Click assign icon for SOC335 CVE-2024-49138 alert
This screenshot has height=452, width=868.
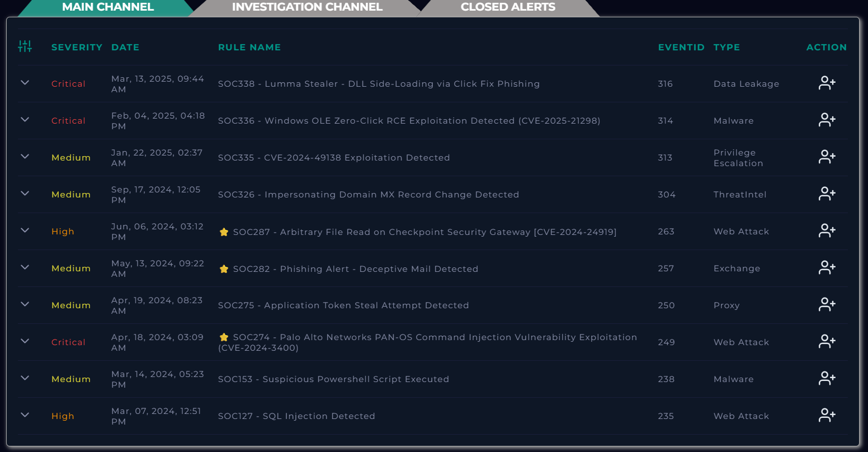827,157
